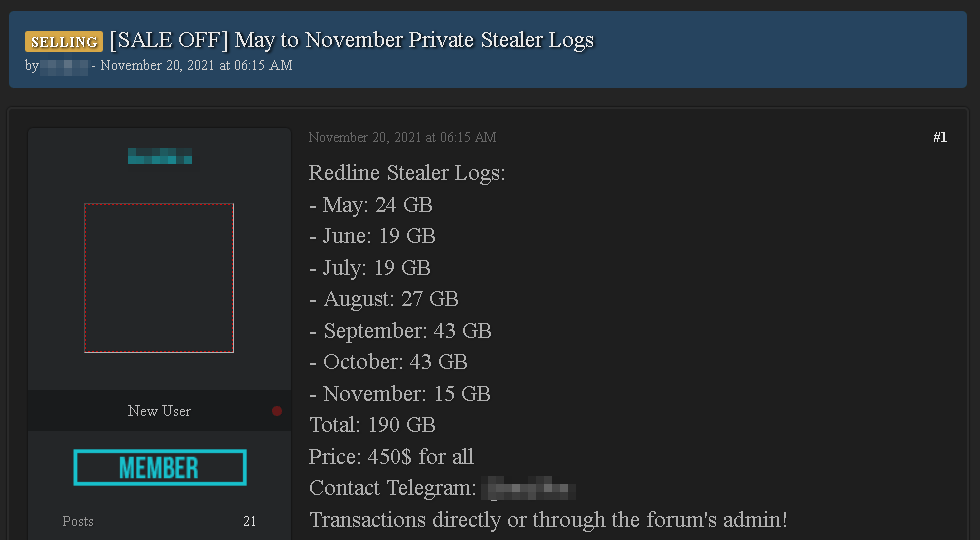Click the 'Total: 190 GB' line
Screen dimensions: 980x540
click(372, 425)
